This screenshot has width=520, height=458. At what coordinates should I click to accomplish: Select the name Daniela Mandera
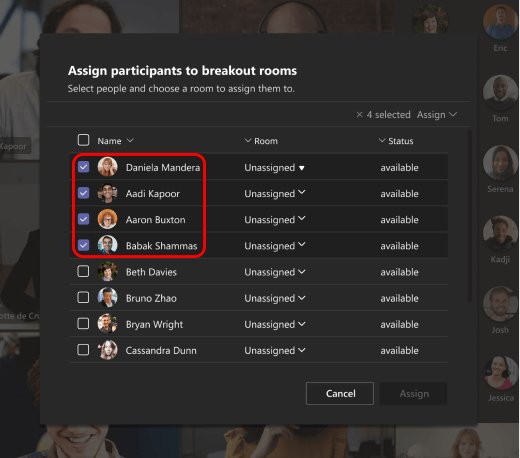[163, 167]
